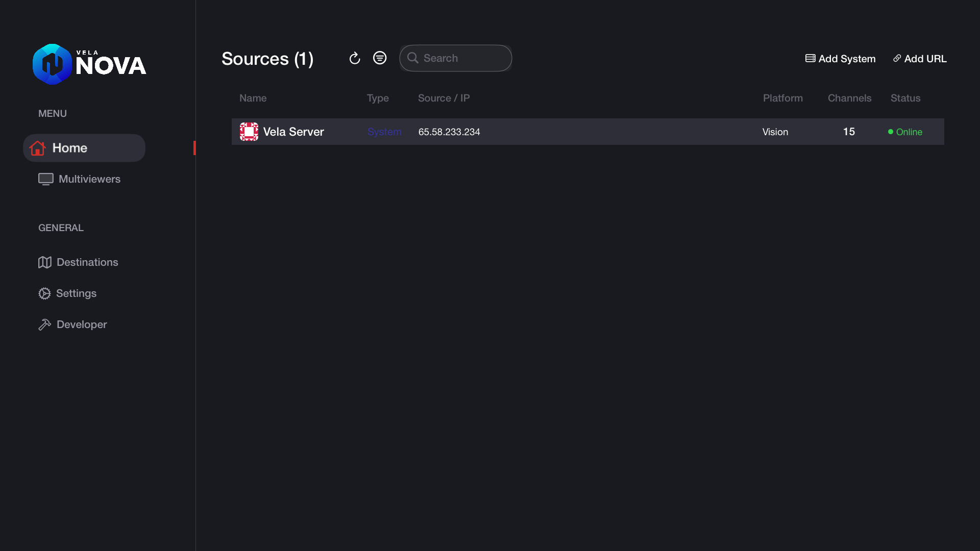980x551 pixels.
Task: Open the Multiviewers menu item
Action: click(x=80, y=179)
